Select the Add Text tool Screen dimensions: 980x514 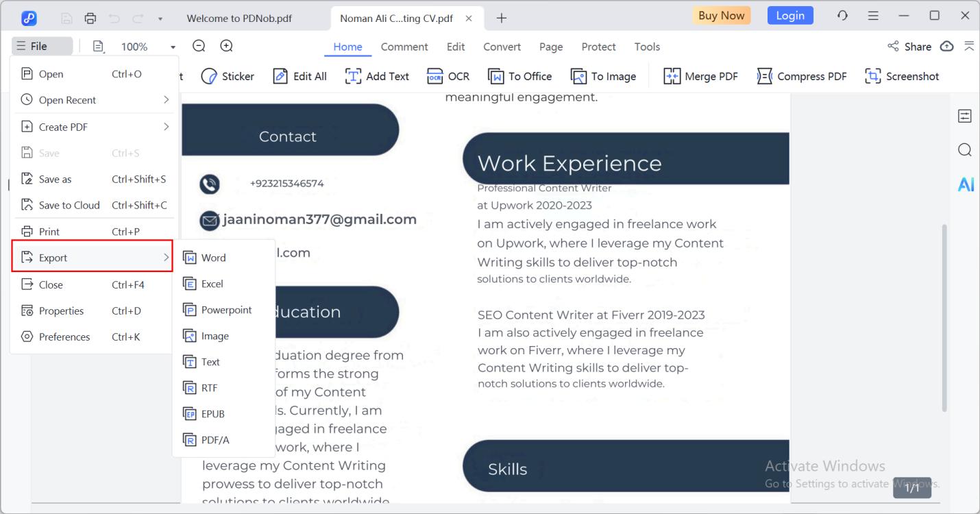tap(377, 76)
